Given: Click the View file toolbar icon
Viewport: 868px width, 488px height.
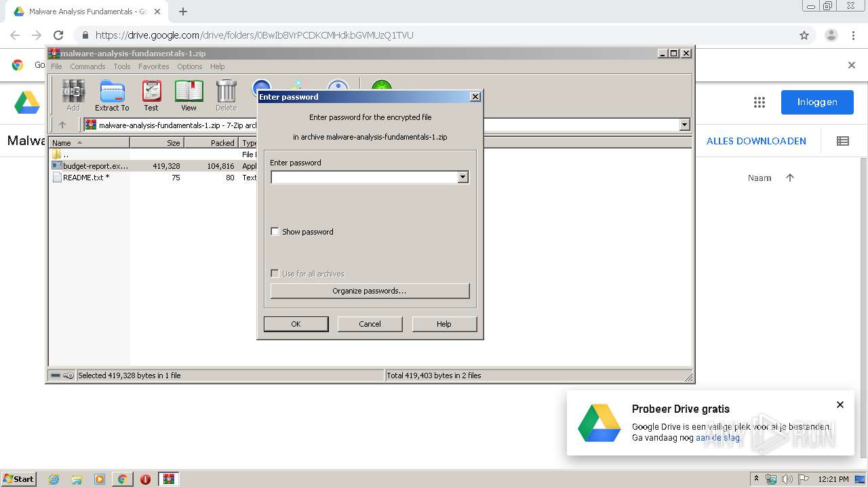Looking at the screenshot, I should coord(189,95).
